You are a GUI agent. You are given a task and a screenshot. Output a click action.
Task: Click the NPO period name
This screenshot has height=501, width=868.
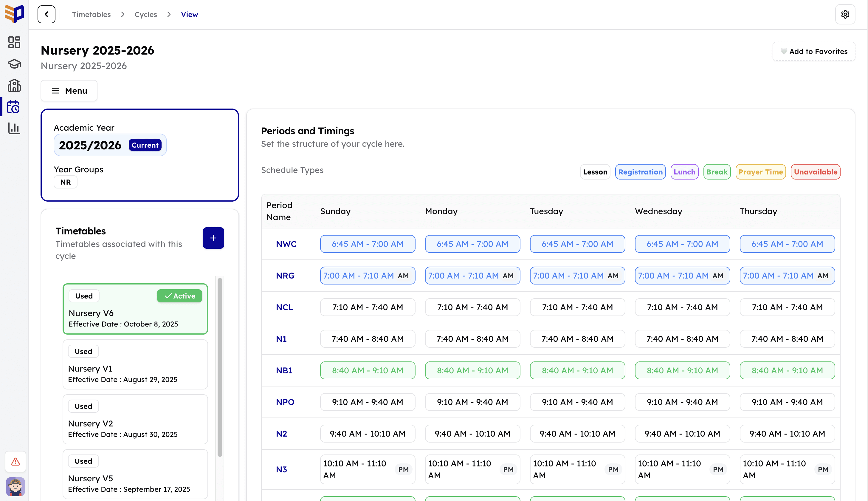285,402
